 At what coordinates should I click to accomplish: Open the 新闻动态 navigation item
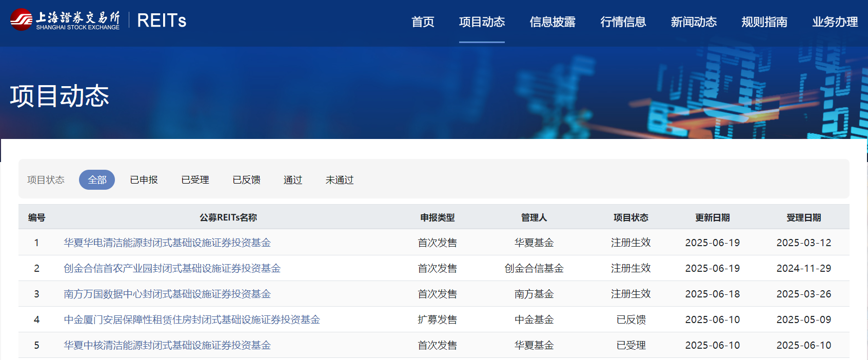[694, 22]
